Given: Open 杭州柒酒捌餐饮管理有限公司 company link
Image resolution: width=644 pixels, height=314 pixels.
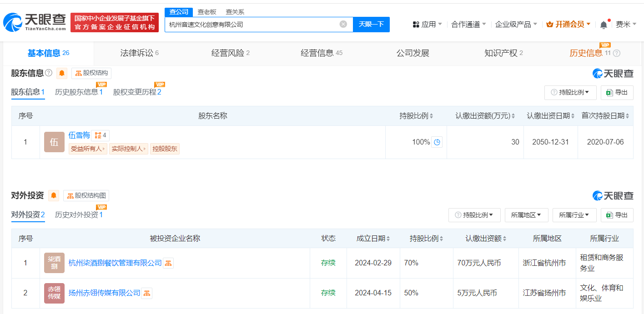Looking at the screenshot, I should click(115, 263).
